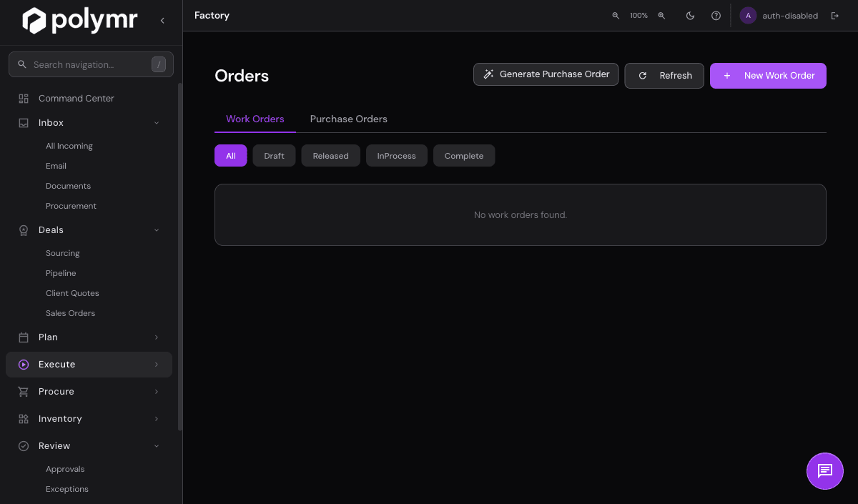Click the plus icon in New Work Order
The width and height of the screenshot is (858, 504).
point(727,76)
